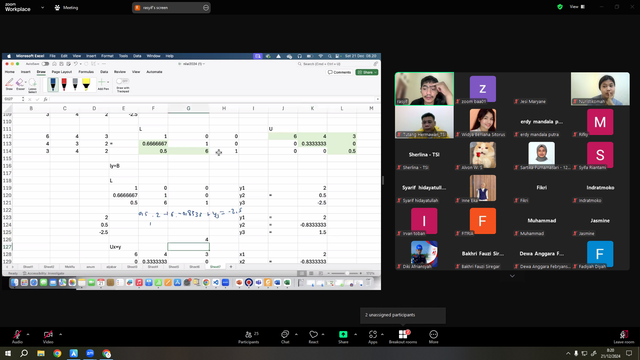
Task: Add a new sheet with plus icon
Action: click(x=231, y=267)
